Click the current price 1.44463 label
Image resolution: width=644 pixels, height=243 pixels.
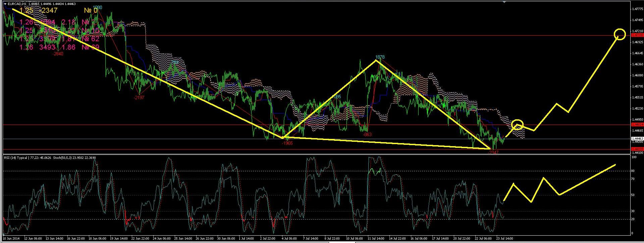point(637,138)
